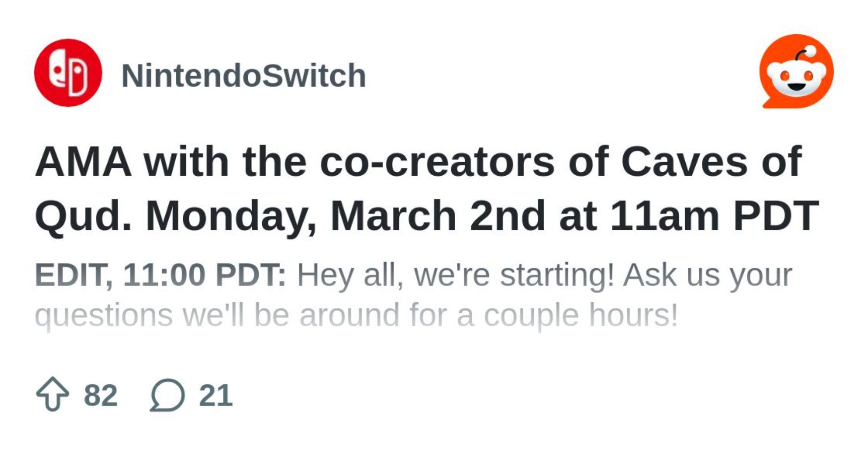This screenshot has width=868, height=452.
Task: Click the "we're starting!" preview text
Action: (514, 275)
